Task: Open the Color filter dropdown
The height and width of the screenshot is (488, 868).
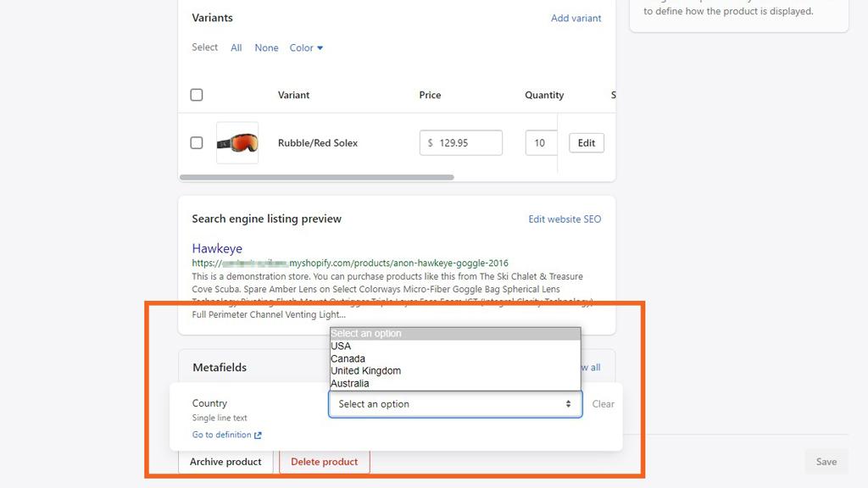Action: [306, 48]
